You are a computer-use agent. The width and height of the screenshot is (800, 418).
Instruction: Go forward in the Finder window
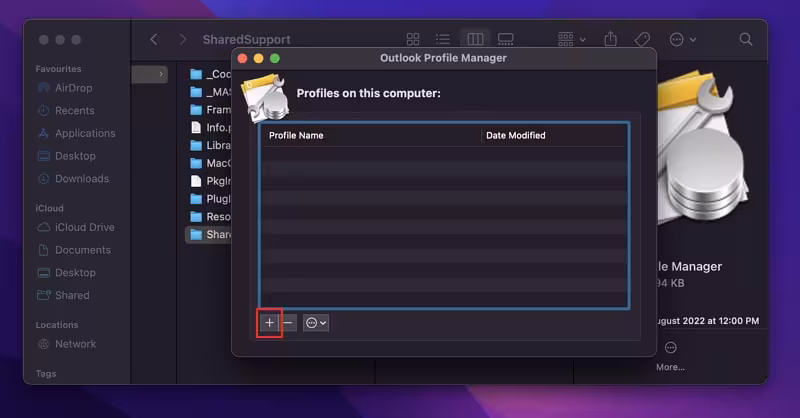(x=183, y=39)
